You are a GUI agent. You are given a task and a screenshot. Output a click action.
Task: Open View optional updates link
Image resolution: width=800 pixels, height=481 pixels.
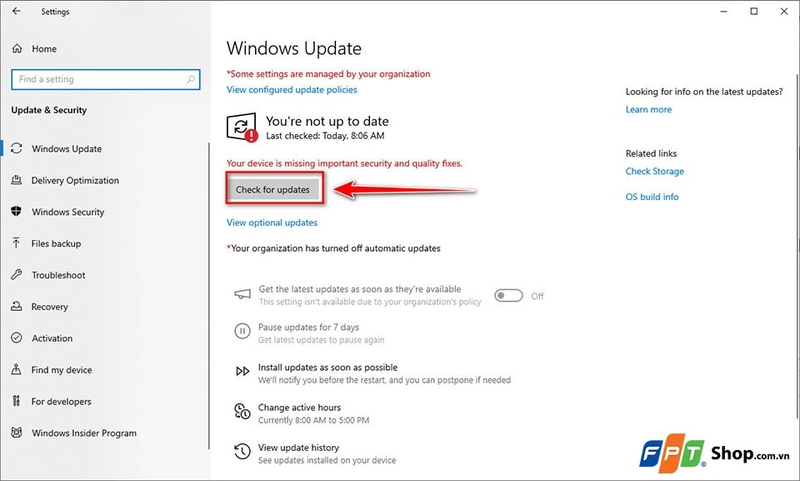pyautogui.click(x=272, y=223)
